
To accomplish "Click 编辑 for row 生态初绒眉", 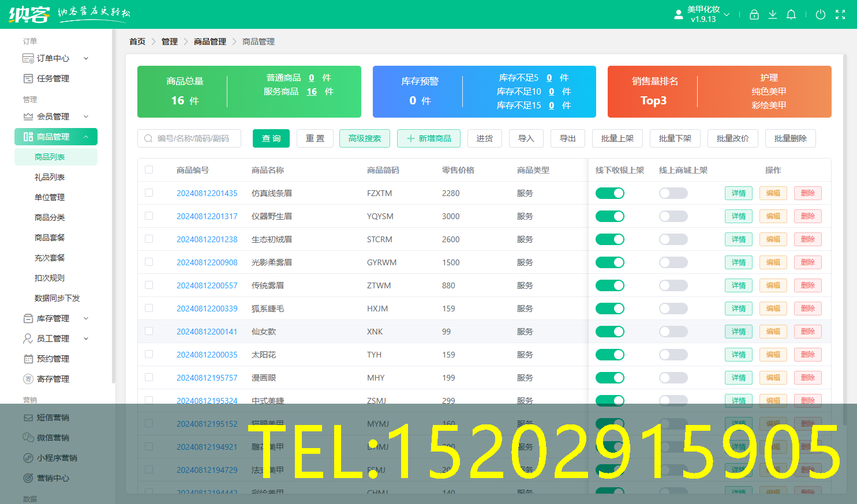I will pyautogui.click(x=773, y=239).
